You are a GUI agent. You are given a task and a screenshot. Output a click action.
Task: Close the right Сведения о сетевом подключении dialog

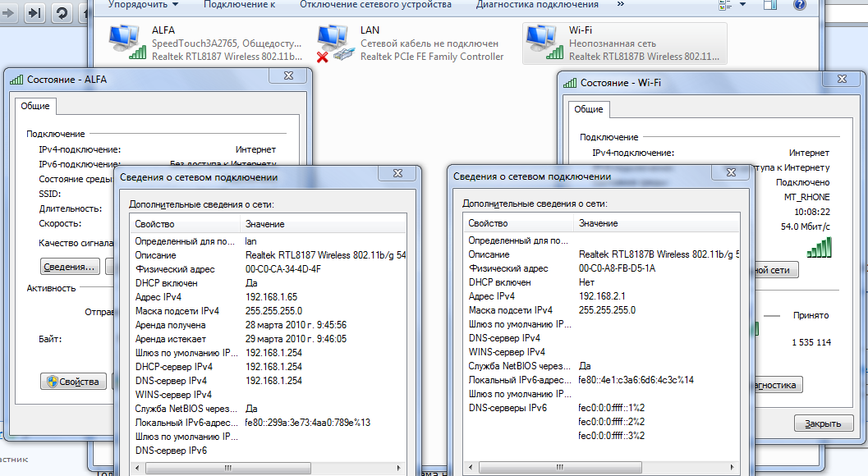point(731,172)
